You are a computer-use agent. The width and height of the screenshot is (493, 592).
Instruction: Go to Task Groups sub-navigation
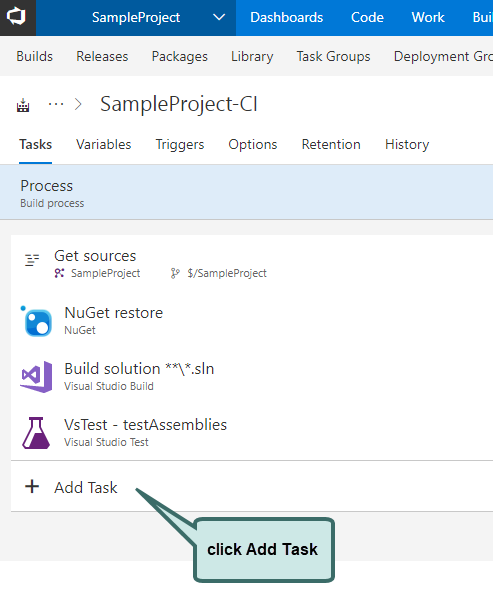tap(333, 56)
